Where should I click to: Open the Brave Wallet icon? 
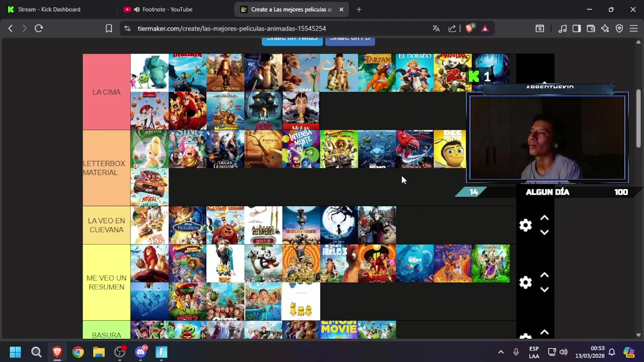click(591, 29)
